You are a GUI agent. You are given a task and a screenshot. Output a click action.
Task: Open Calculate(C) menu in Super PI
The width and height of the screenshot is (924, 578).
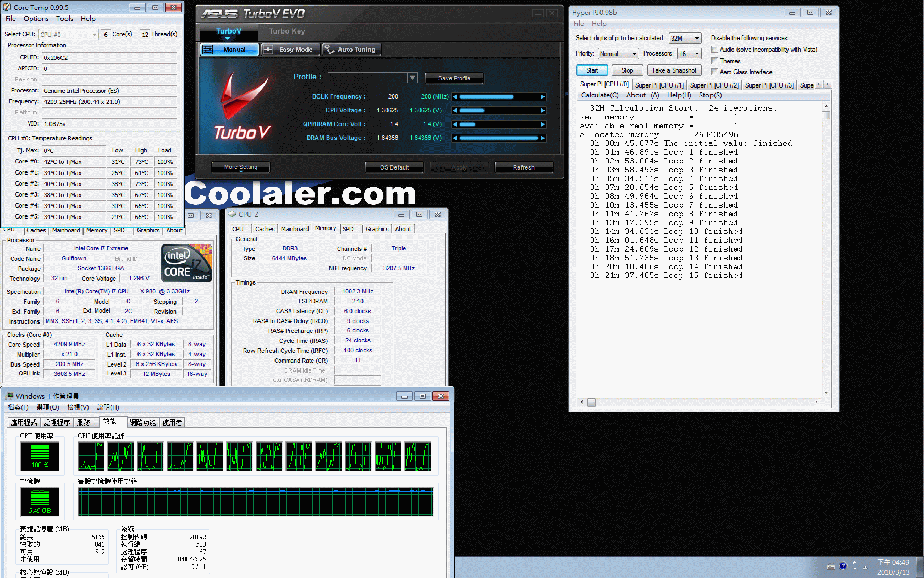599,95
